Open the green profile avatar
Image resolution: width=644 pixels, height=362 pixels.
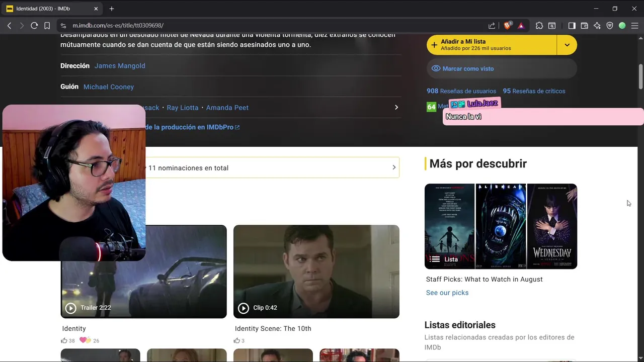[x=622, y=26]
